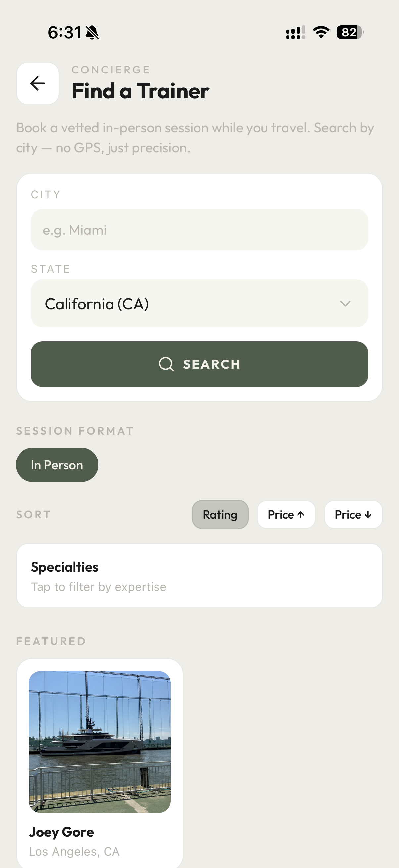Image resolution: width=399 pixels, height=868 pixels.
Task: Select Price descending sort chip
Action: (353, 514)
